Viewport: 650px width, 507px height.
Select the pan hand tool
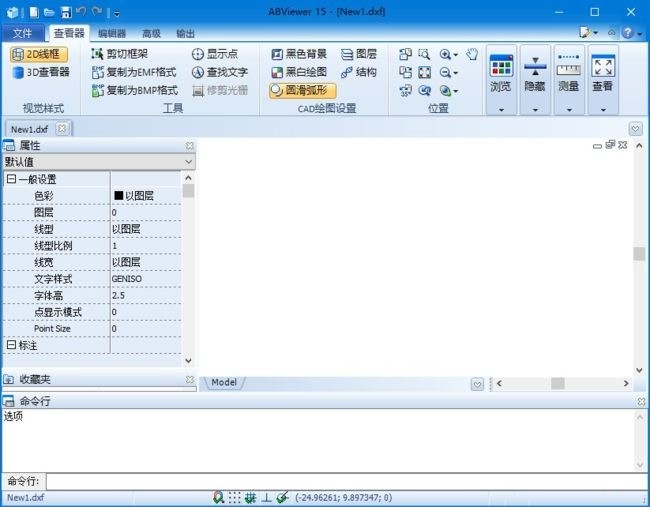(x=472, y=54)
